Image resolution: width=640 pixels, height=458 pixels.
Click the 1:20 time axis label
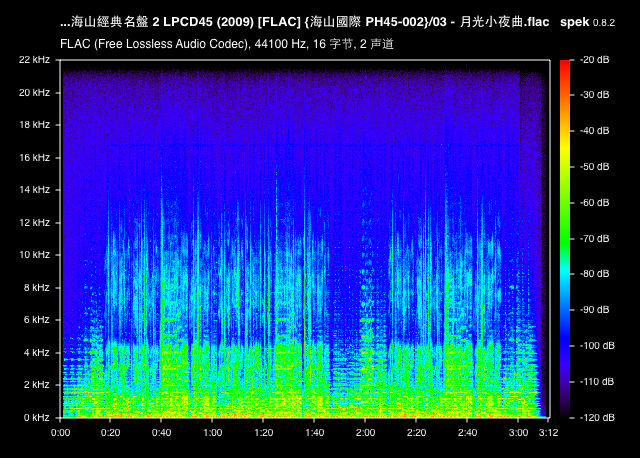264,433
